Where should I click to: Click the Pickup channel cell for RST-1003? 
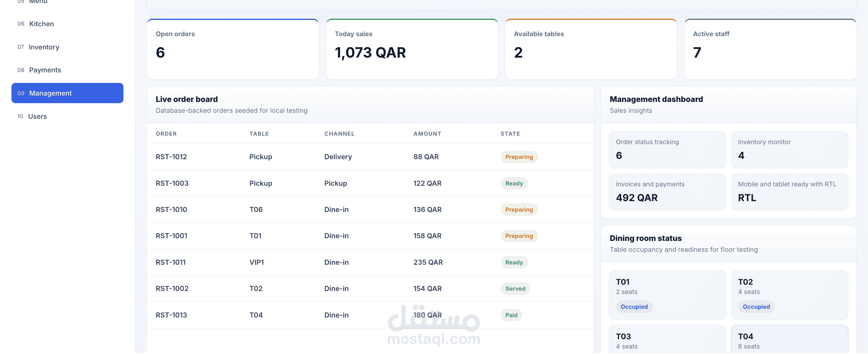(336, 183)
